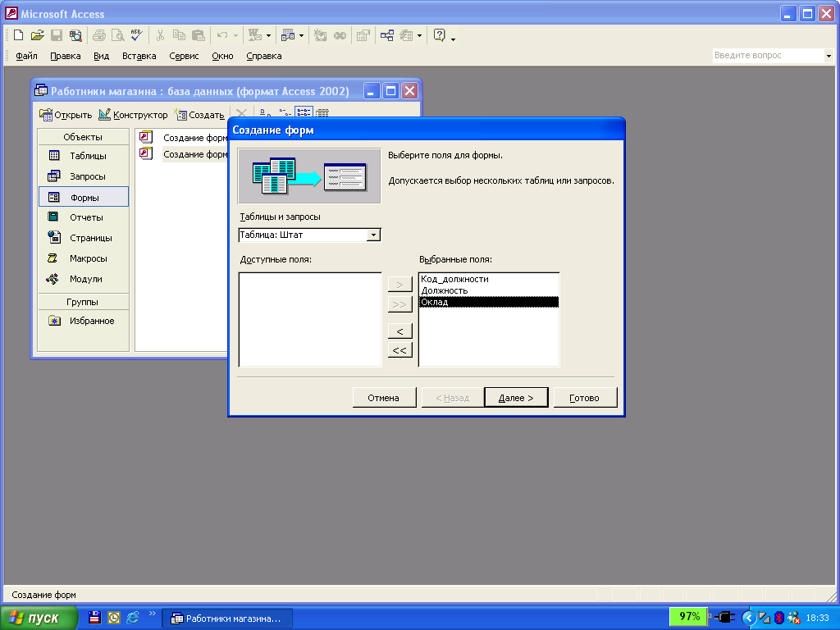Click the Отмена button
Image resolution: width=840 pixels, height=630 pixels.
(x=384, y=398)
